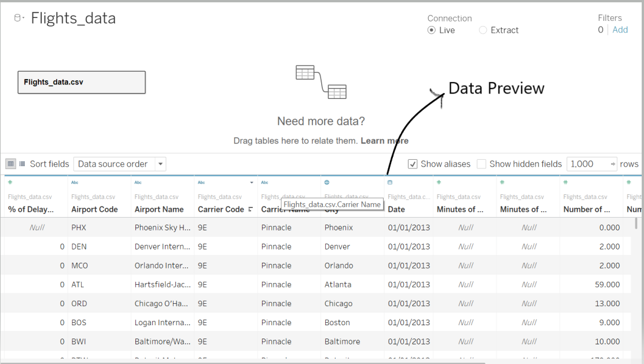
Task: Change data type icon of Airport Code column
Action: (75, 182)
